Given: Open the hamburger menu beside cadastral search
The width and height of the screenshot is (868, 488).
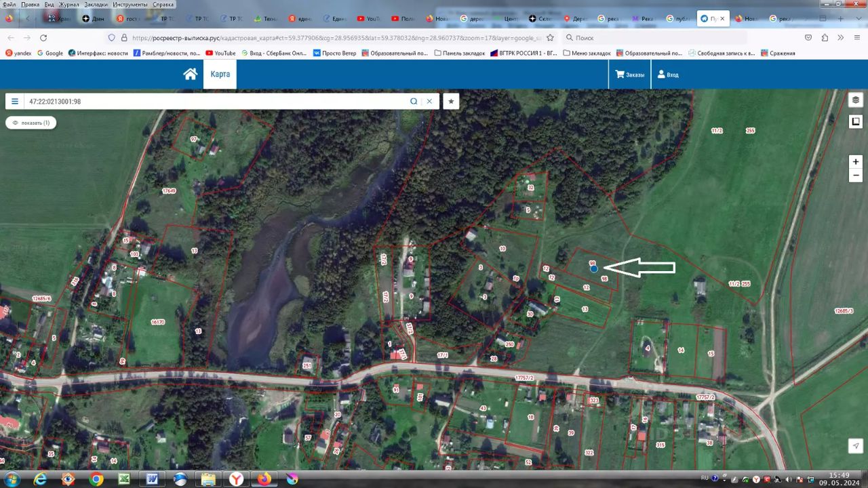Looking at the screenshot, I should [15, 102].
